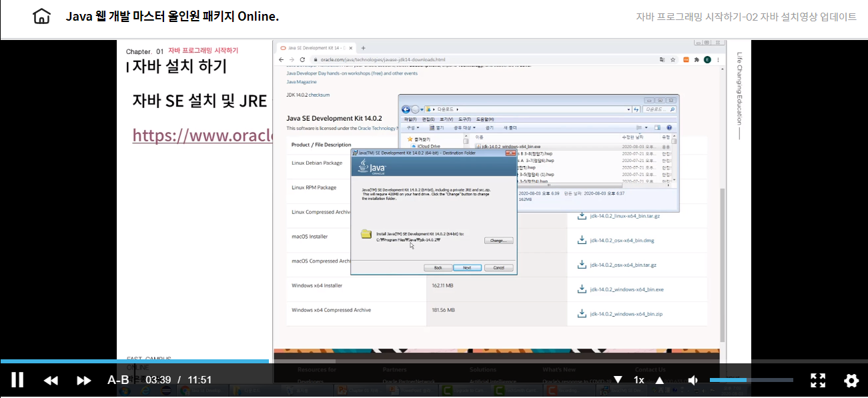Click 새 폴더 in Explorer toolbar
Viewport: 868px width, 398px height.
pyautogui.click(x=510, y=127)
